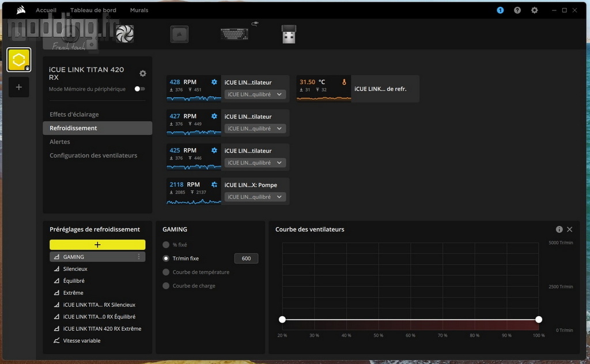Click the gear icon beside 2118 RPM
Image resolution: width=590 pixels, height=364 pixels.
(x=214, y=185)
